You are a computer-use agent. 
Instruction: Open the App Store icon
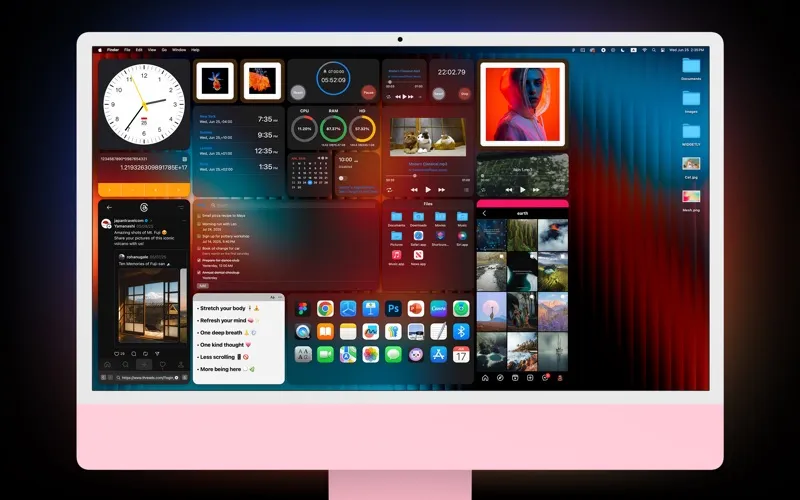pyautogui.click(x=438, y=354)
